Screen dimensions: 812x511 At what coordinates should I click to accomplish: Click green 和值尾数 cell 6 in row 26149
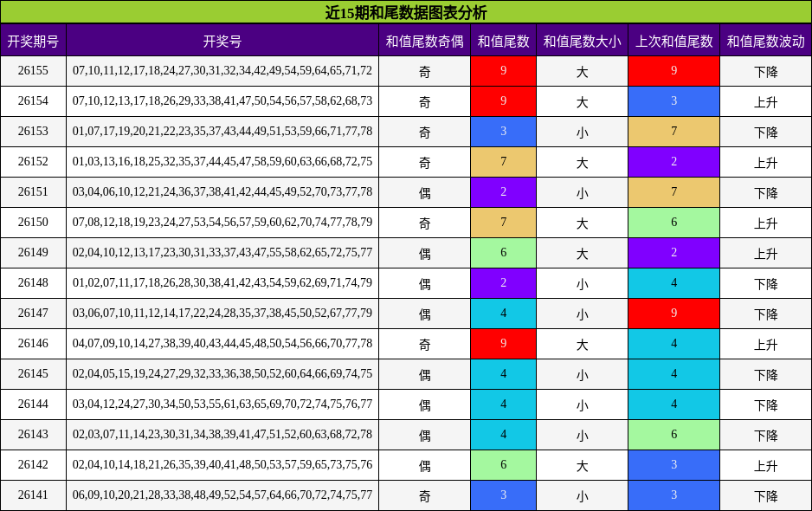[x=503, y=253]
